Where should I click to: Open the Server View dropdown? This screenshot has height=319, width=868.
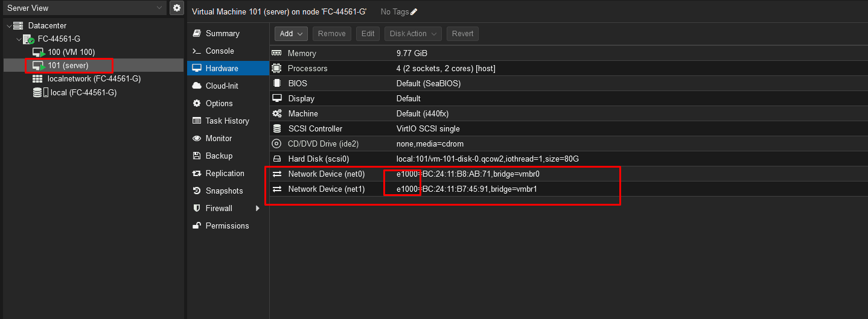click(83, 8)
